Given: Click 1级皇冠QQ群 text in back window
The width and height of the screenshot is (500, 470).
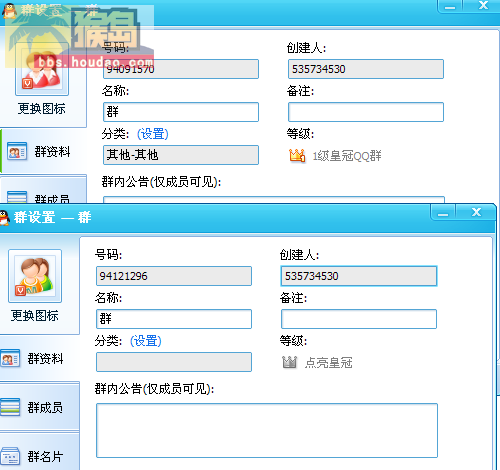Looking at the screenshot, I should [347, 156].
